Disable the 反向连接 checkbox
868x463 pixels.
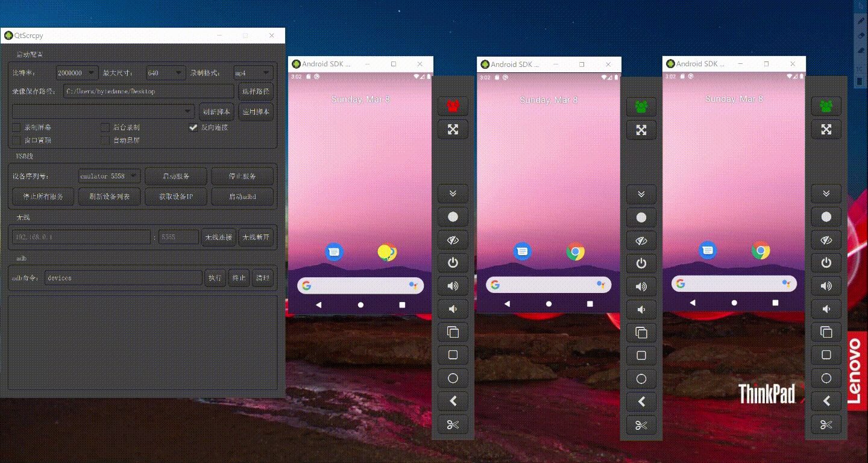click(x=193, y=127)
